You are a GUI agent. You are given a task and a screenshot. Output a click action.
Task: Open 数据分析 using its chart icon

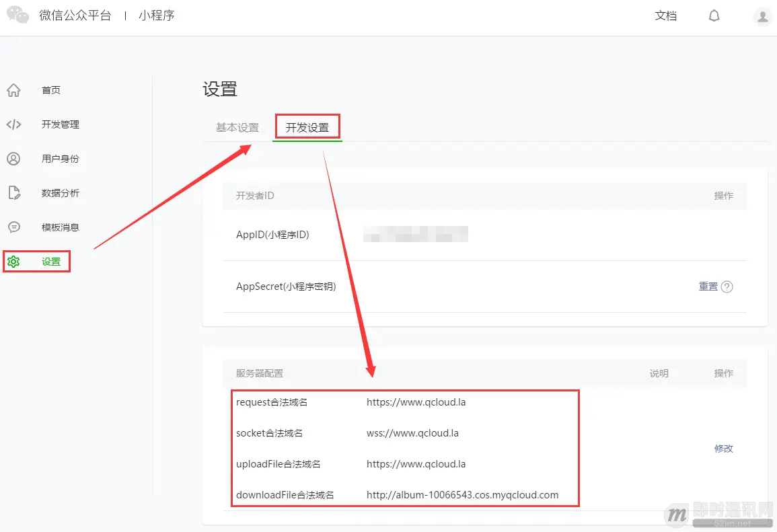click(x=13, y=192)
